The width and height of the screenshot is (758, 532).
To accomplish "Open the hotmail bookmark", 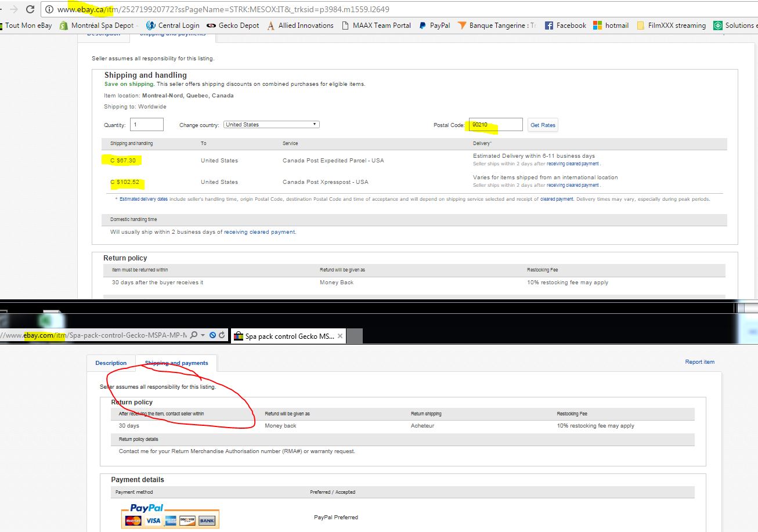I will pos(611,26).
